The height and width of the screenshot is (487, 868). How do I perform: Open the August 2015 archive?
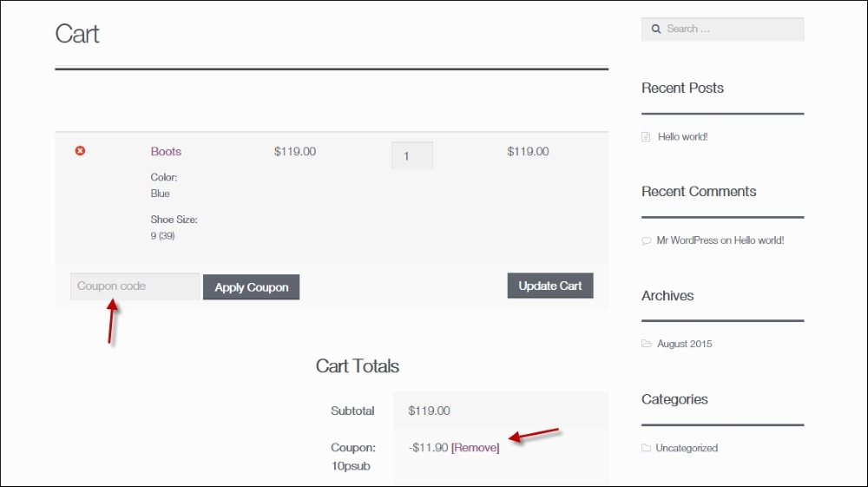pos(684,344)
